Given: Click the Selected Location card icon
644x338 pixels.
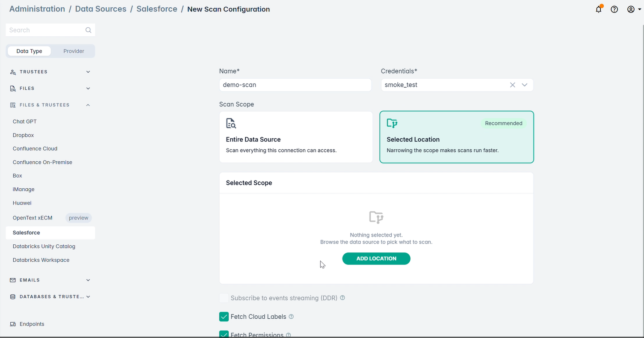Looking at the screenshot, I should click(x=392, y=123).
